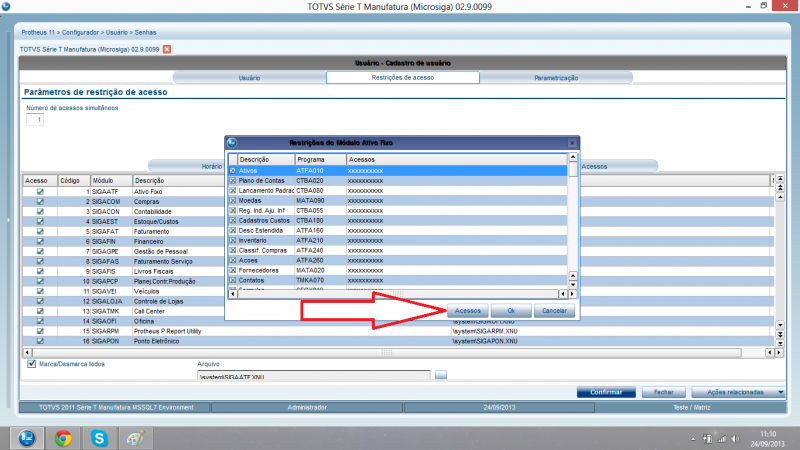Click the browse button next to Arquivo field
Image resolution: width=800 pixels, height=450 pixels.
[x=441, y=375]
